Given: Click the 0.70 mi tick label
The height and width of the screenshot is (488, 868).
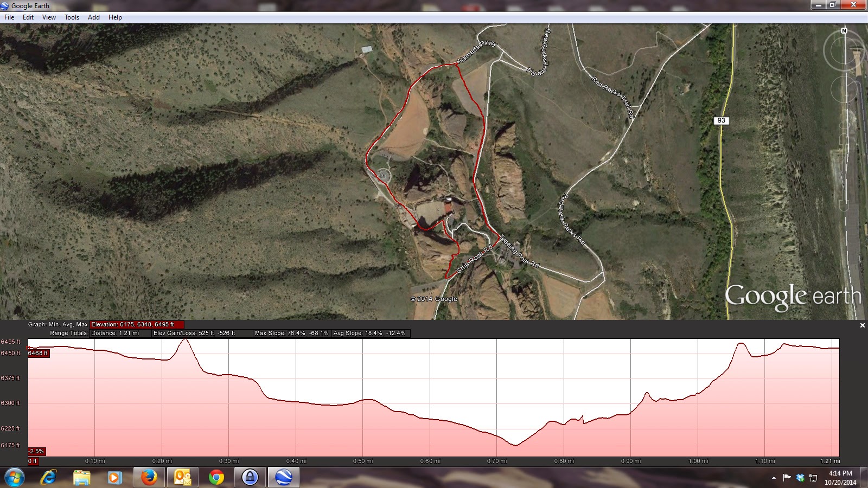Looking at the screenshot, I should coord(496,461).
